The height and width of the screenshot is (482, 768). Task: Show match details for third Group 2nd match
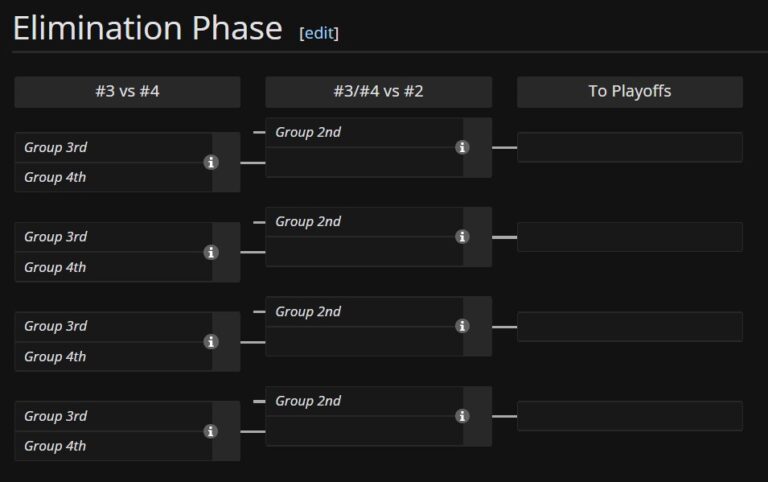pos(462,326)
